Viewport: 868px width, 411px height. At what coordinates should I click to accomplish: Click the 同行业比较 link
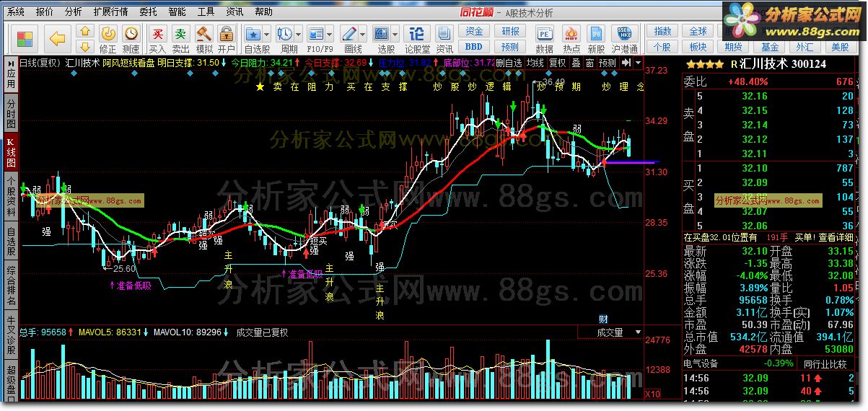coord(826,365)
